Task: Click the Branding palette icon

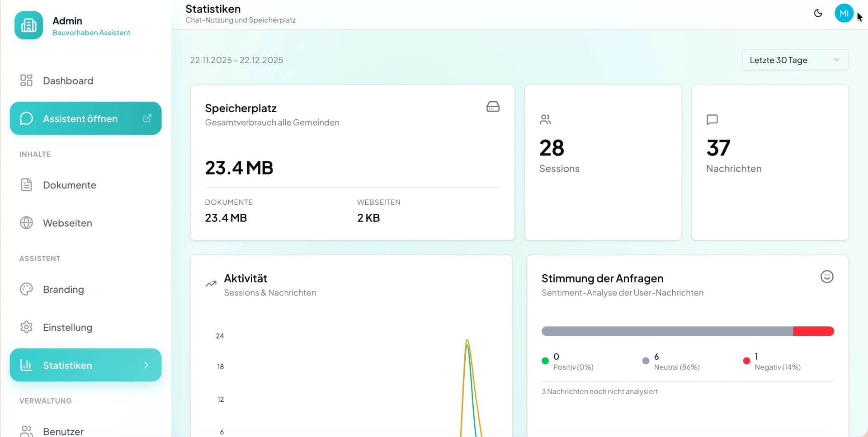Action: click(x=26, y=289)
